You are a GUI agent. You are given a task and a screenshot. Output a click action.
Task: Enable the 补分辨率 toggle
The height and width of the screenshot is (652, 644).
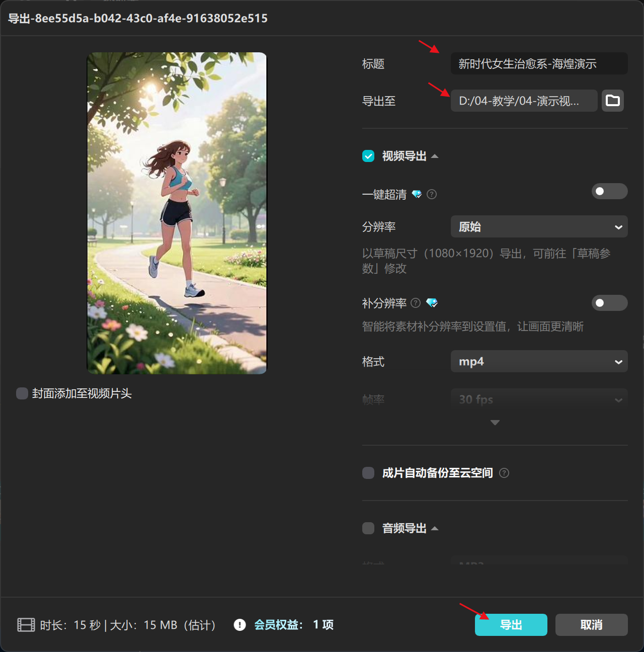click(609, 303)
